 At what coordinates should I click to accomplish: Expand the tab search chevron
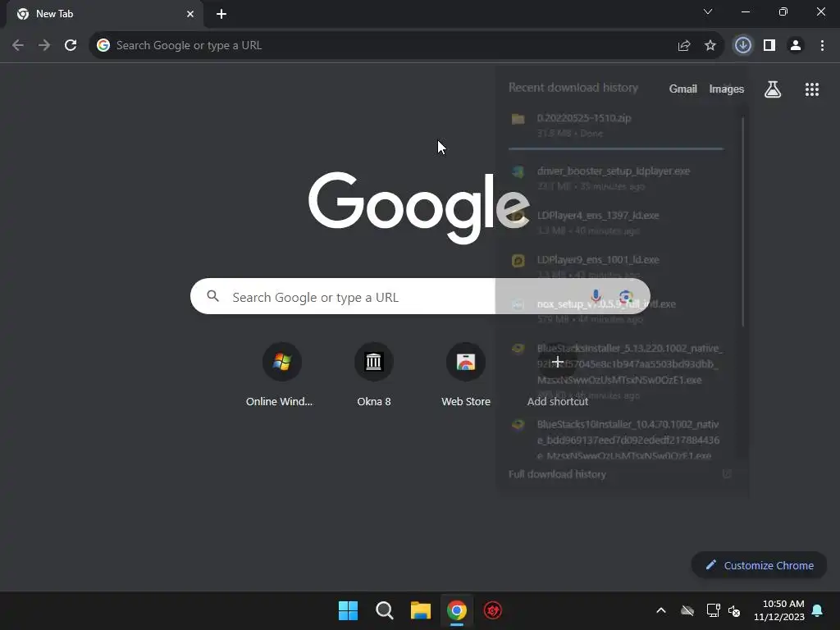tap(708, 11)
